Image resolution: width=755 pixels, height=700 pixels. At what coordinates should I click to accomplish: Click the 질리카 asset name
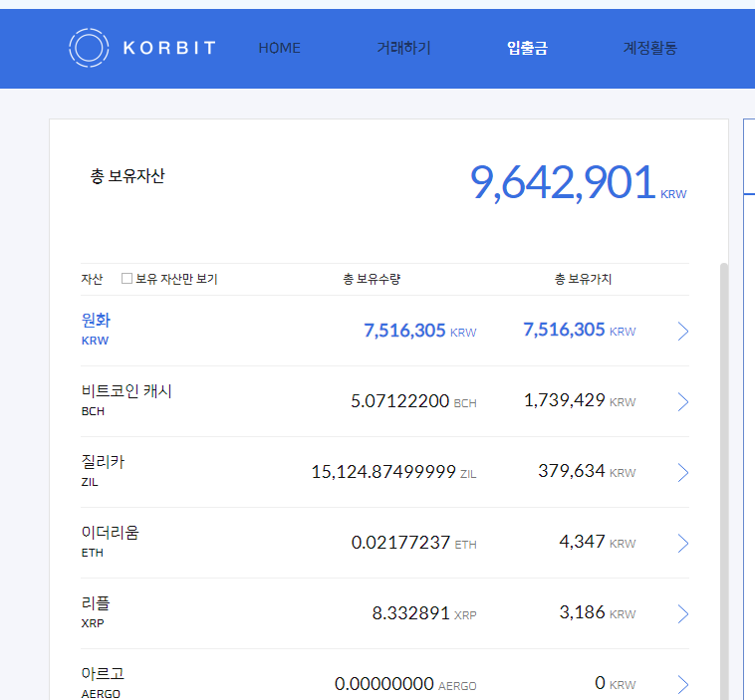tap(103, 462)
